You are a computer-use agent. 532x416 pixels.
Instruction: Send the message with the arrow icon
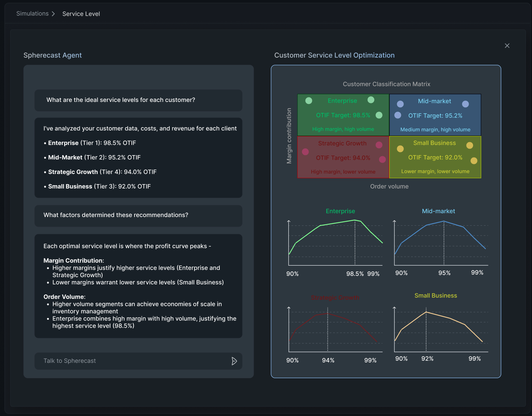234,361
